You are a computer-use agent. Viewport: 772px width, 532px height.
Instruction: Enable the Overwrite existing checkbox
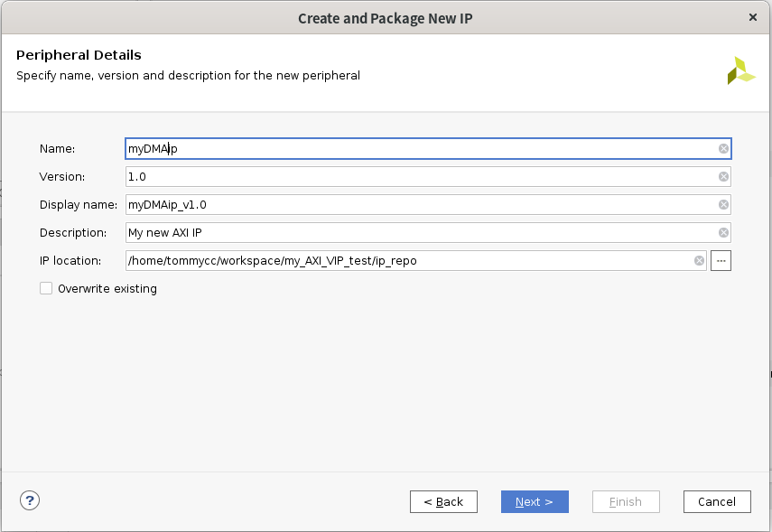46,289
